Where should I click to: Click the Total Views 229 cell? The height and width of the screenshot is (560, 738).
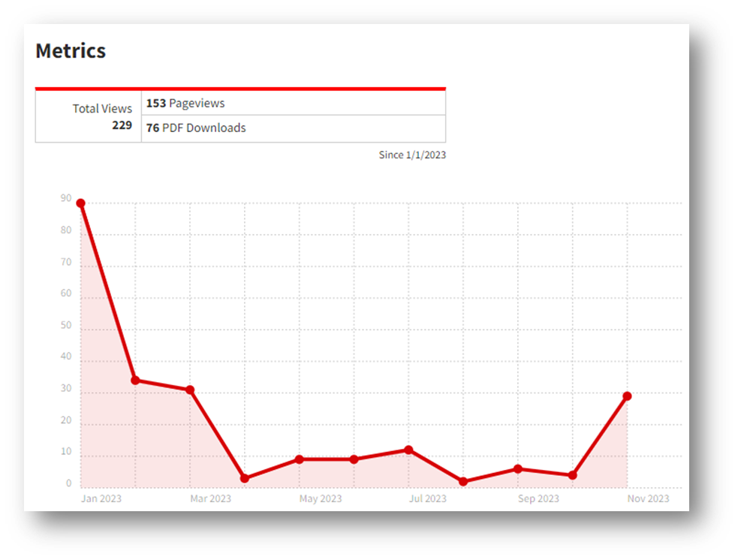(89, 116)
